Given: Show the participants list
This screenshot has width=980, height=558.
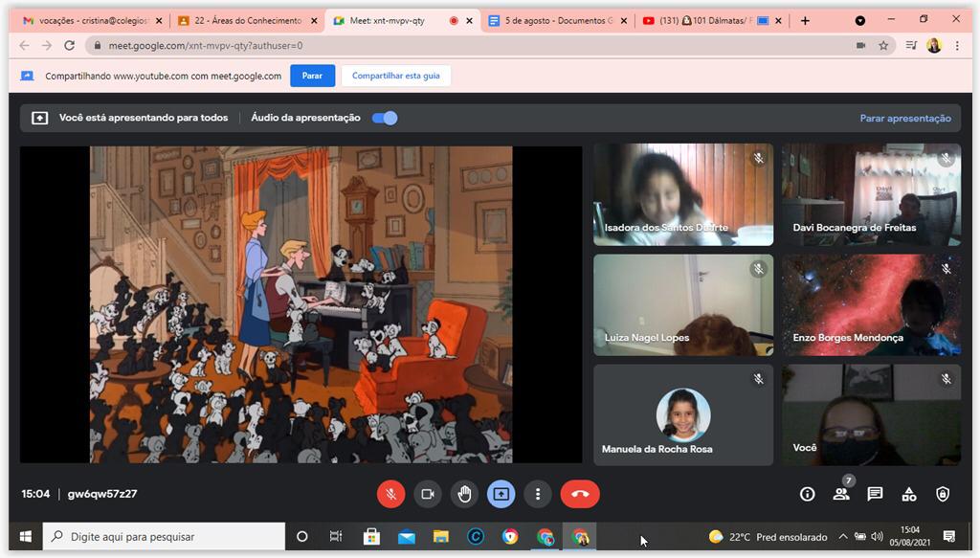Looking at the screenshot, I should coord(841,494).
